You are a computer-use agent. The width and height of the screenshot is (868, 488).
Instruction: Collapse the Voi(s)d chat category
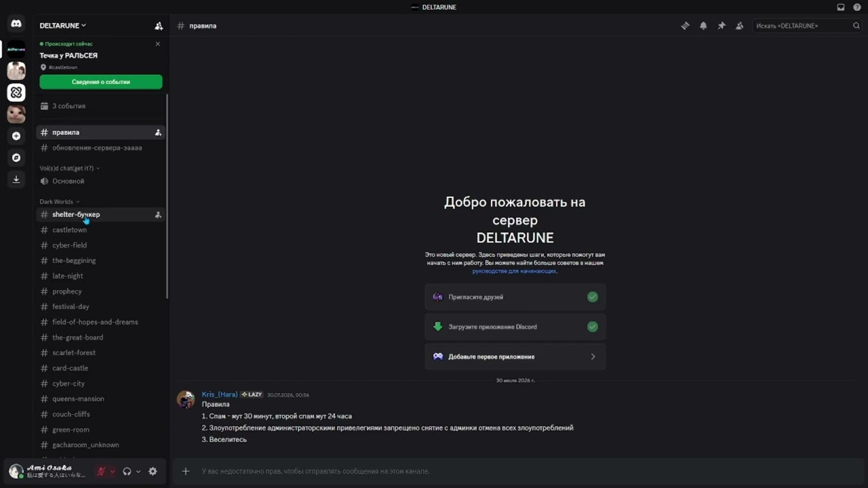coord(70,168)
